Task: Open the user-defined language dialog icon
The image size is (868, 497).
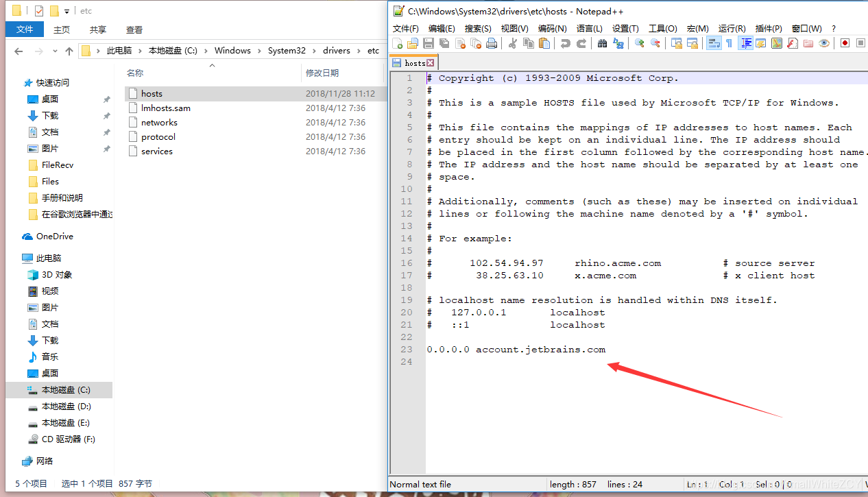Action: (760, 43)
